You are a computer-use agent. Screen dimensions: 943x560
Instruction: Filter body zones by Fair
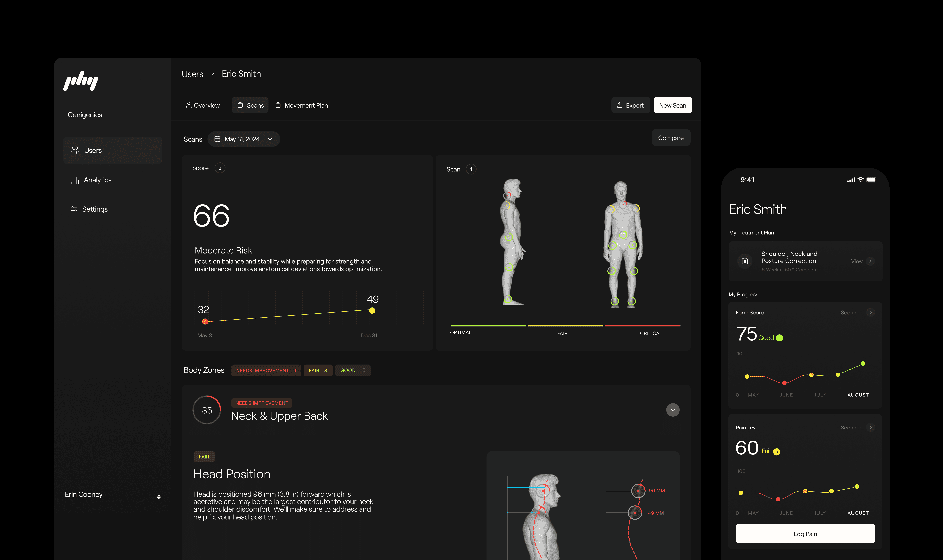coord(318,370)
